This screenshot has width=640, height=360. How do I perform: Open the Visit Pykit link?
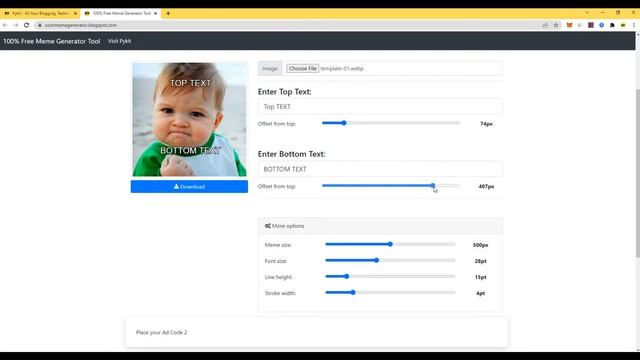coord(120,41)
